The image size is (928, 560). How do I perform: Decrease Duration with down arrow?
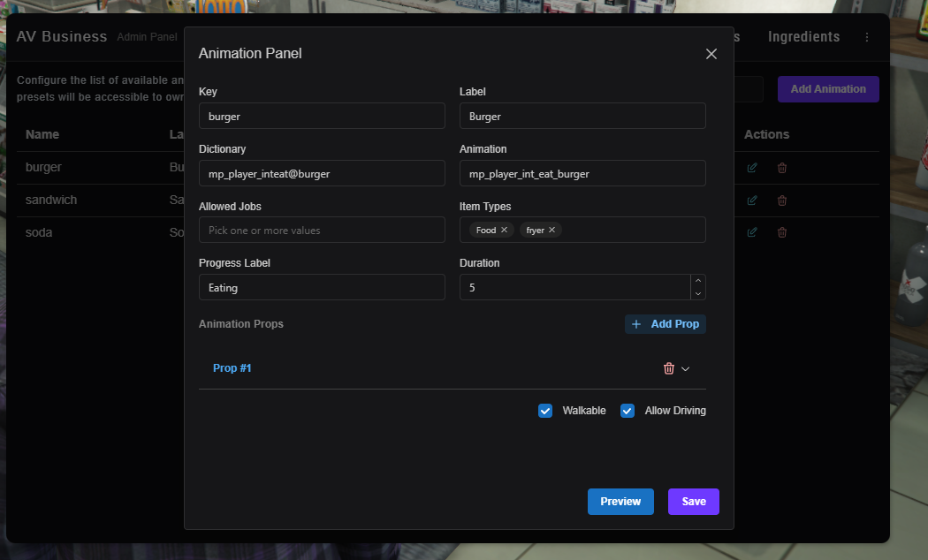point(698,293)
